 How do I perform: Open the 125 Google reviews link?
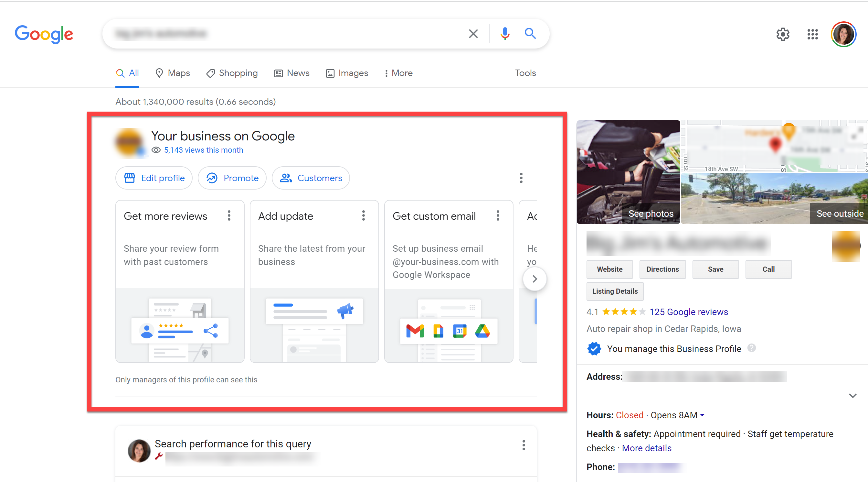(x=688, y=312)
